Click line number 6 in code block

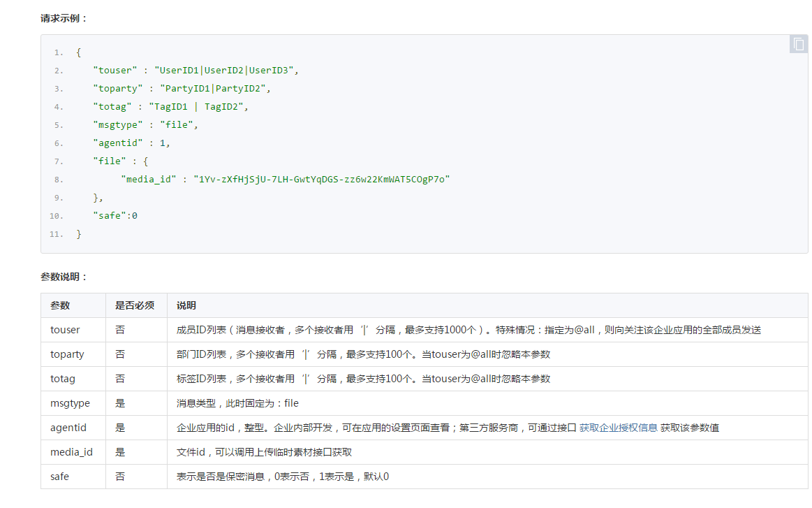click(59, 143)
